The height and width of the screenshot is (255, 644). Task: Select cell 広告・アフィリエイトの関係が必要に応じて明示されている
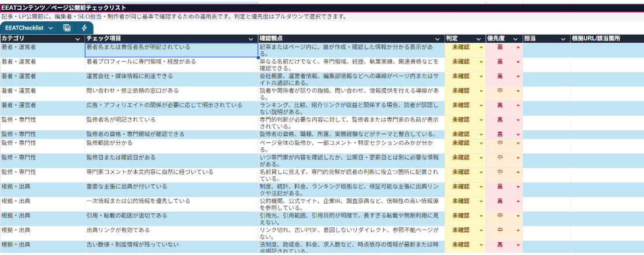(171, 108)
